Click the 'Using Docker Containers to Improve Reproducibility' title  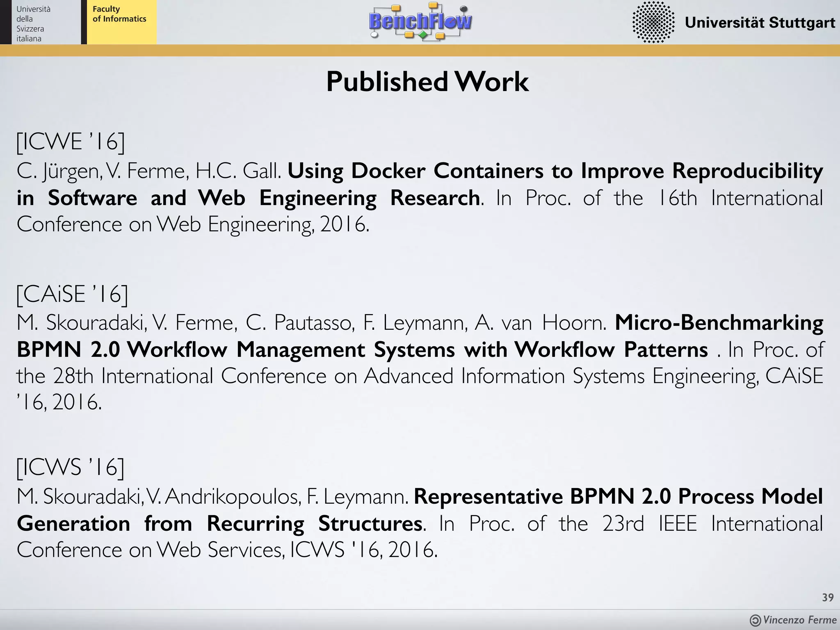point(555,171)
